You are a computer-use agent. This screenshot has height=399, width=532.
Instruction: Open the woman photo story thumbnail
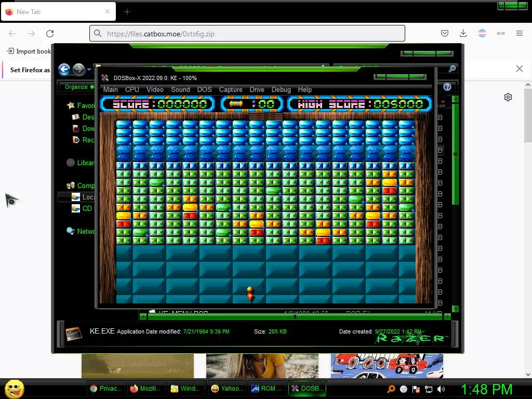(262, 366)
